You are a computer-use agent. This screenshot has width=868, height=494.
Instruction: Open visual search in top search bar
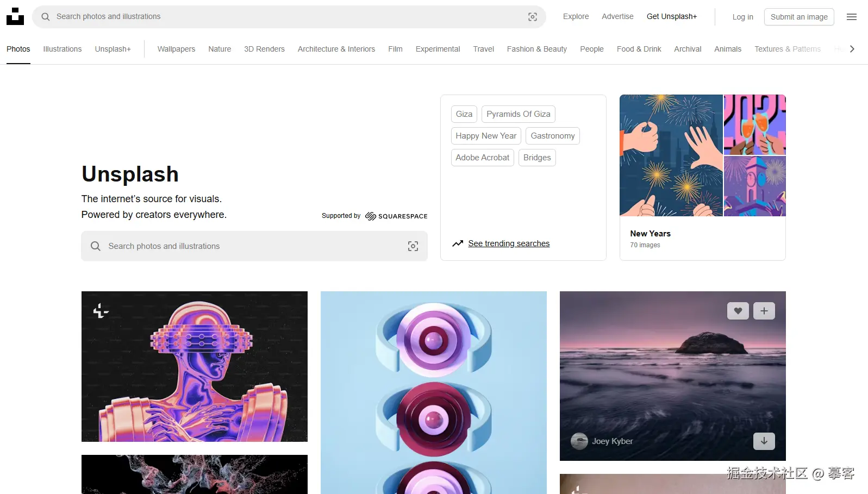(533, 17)
